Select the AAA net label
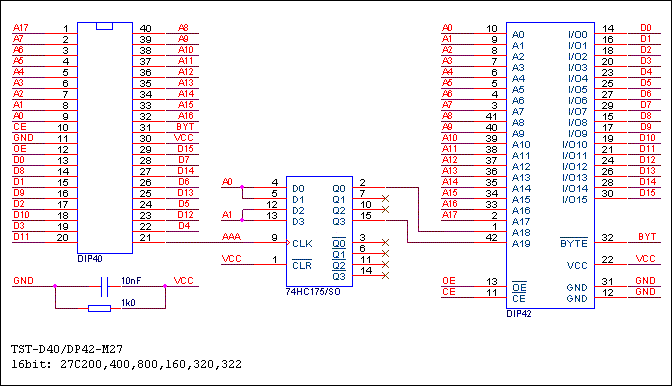 (x=231, y=236)
